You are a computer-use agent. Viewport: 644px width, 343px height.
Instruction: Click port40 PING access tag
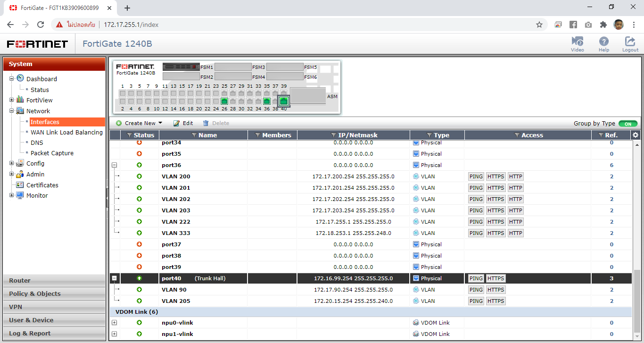[x=476, y=278]
